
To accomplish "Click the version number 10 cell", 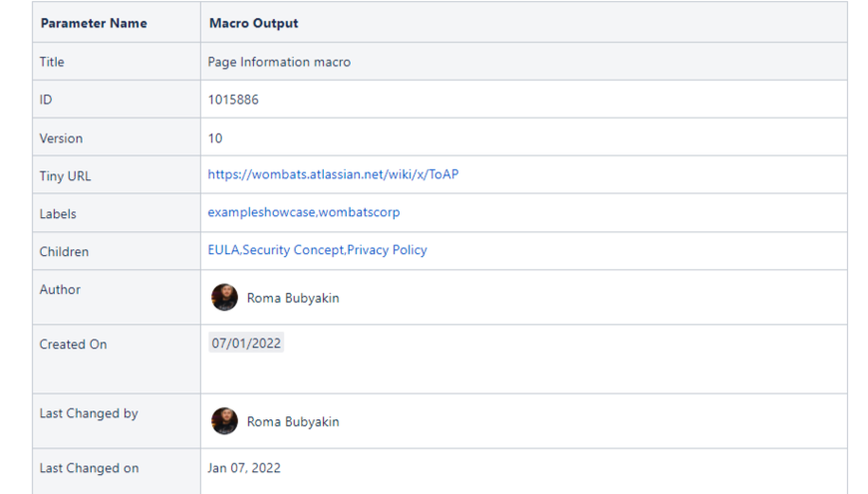I will coord(215,138).
